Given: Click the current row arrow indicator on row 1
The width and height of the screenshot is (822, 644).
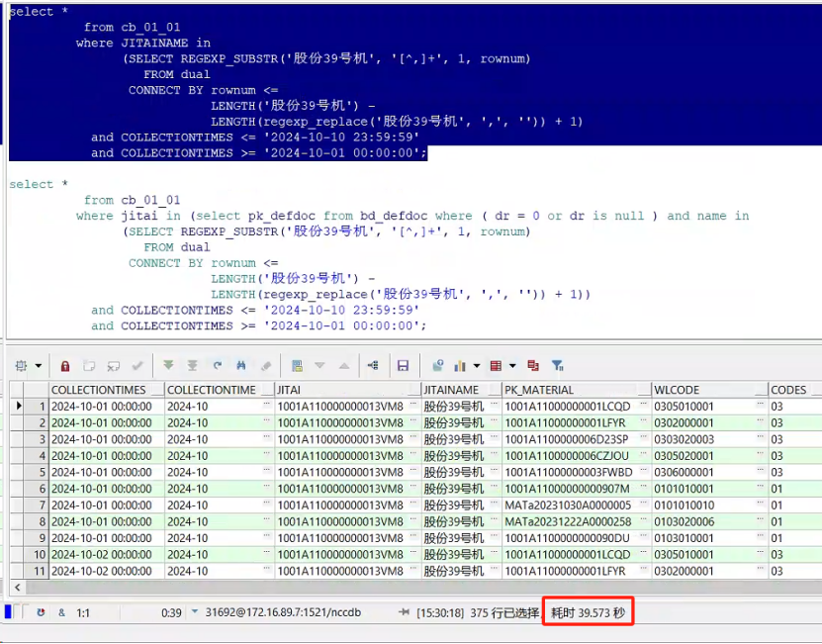Looking at the screenshot, I should [19, 406].
